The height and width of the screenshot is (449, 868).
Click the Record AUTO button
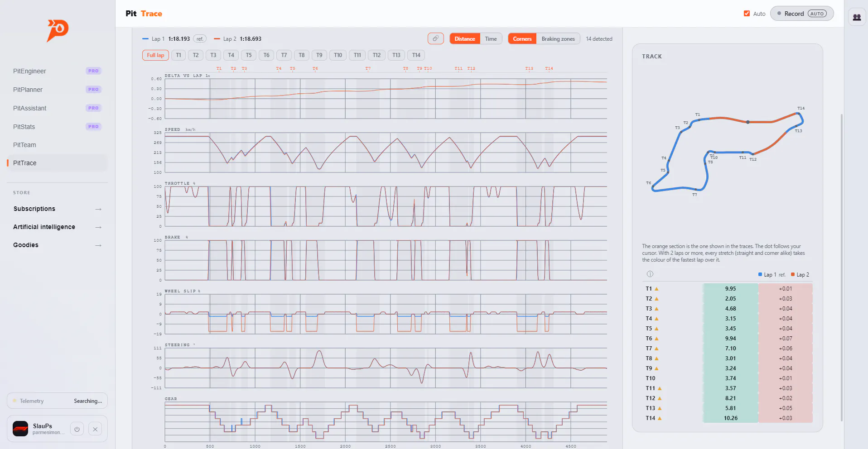click(x=802, y=14)
